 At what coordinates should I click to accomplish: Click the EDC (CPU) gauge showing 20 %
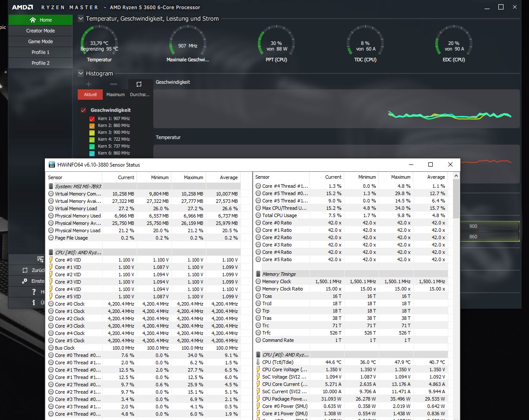coord(453,44)
